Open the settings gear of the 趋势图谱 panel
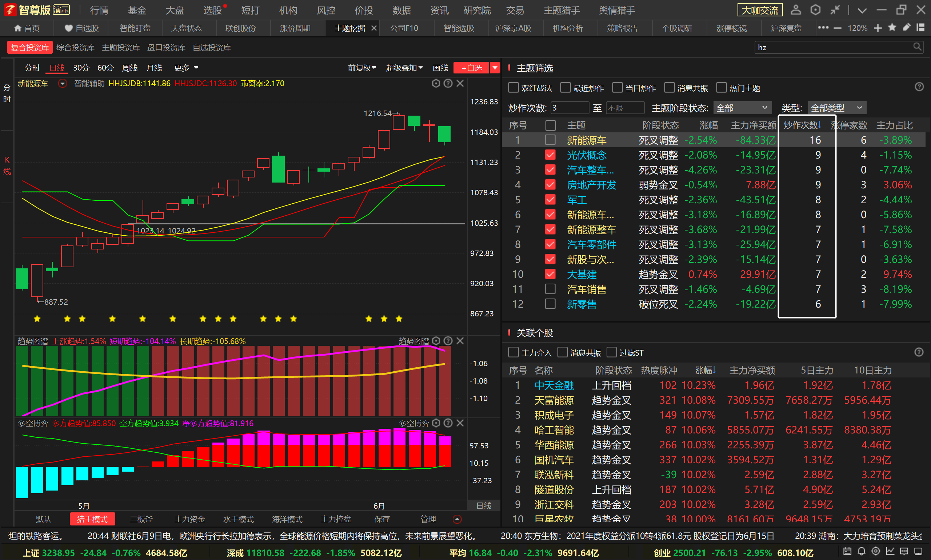 tap(436, 341)
